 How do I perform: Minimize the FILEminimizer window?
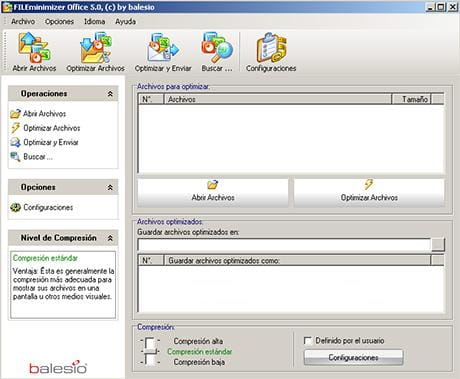click(430, 7)
